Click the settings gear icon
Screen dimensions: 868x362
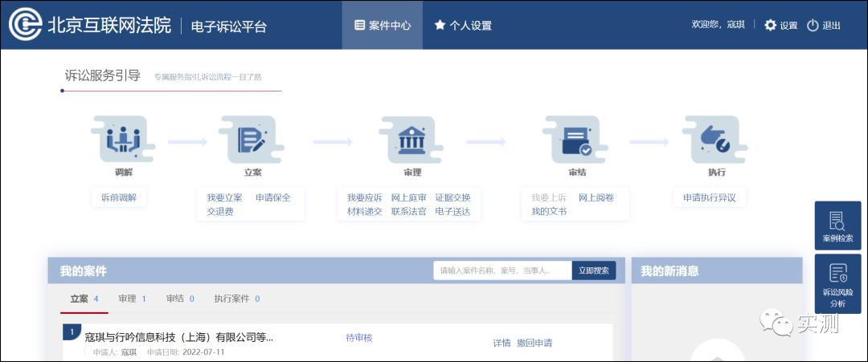(x=770, y=25)
